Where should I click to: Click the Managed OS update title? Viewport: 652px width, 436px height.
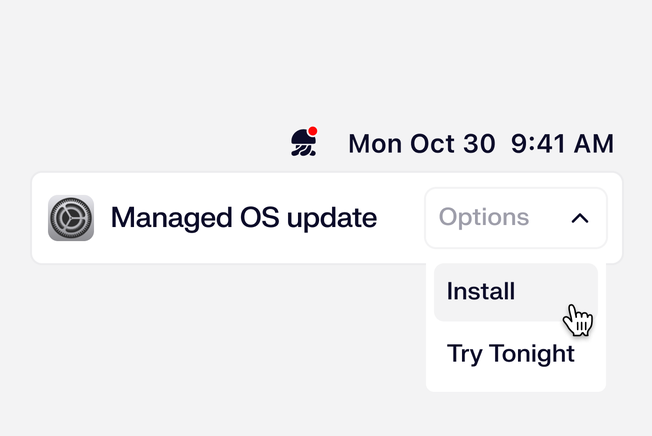pyautogui.click(x=243, y=218)
